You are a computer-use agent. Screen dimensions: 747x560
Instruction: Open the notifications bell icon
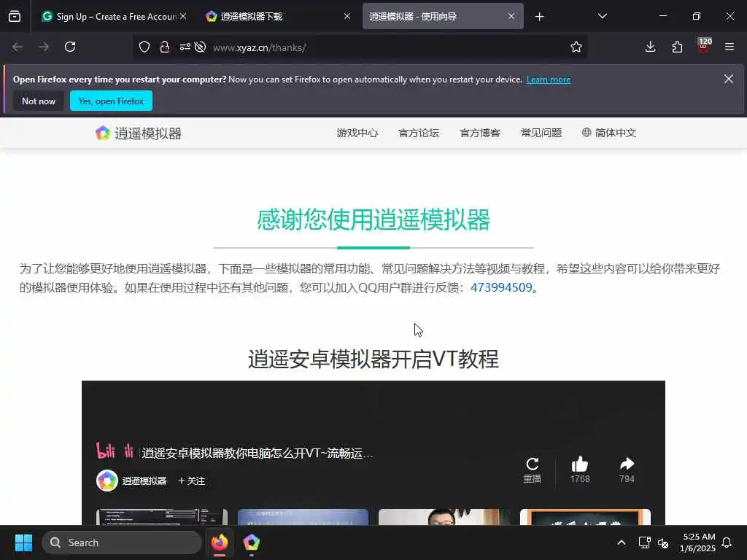click(x=727, y=542)
